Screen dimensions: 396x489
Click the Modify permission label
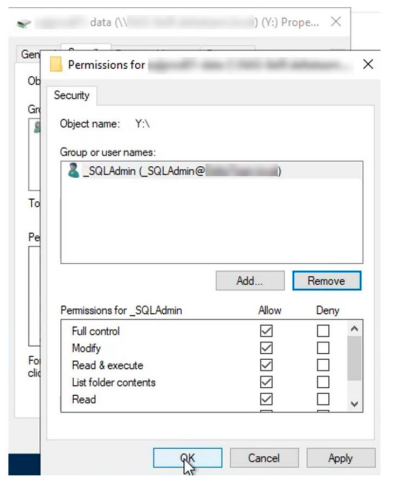86,348
